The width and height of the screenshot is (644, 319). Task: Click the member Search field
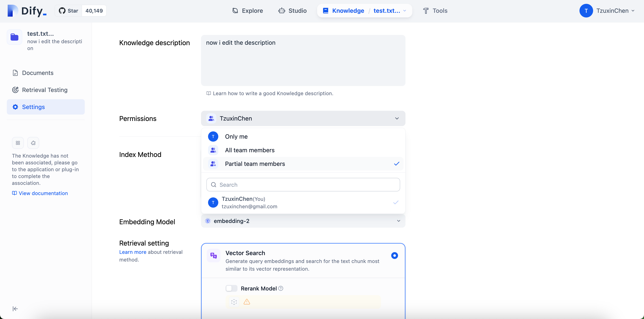(303, 185)
